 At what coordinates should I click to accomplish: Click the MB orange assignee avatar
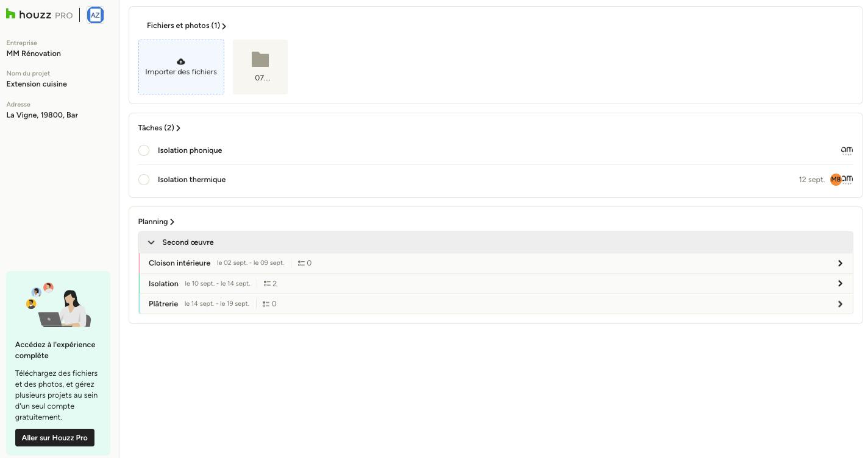836,180
